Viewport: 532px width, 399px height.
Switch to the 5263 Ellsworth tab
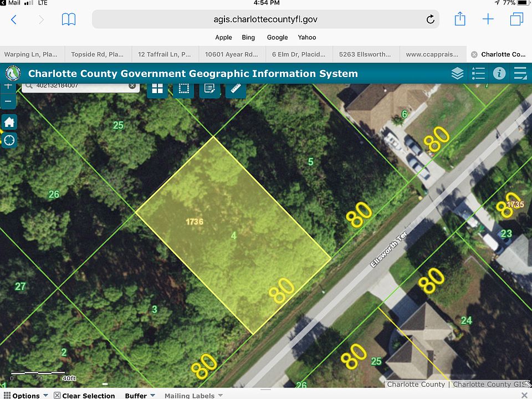(x=365, y=54)
